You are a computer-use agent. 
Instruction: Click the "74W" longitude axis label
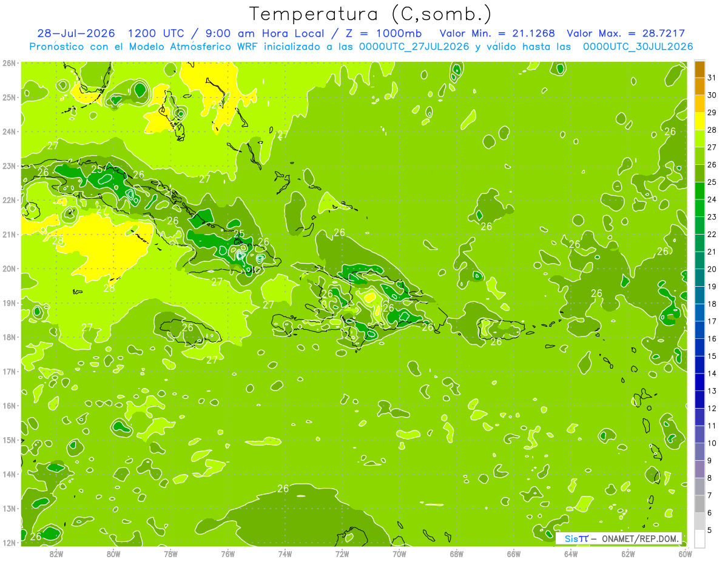coord(285,554)
